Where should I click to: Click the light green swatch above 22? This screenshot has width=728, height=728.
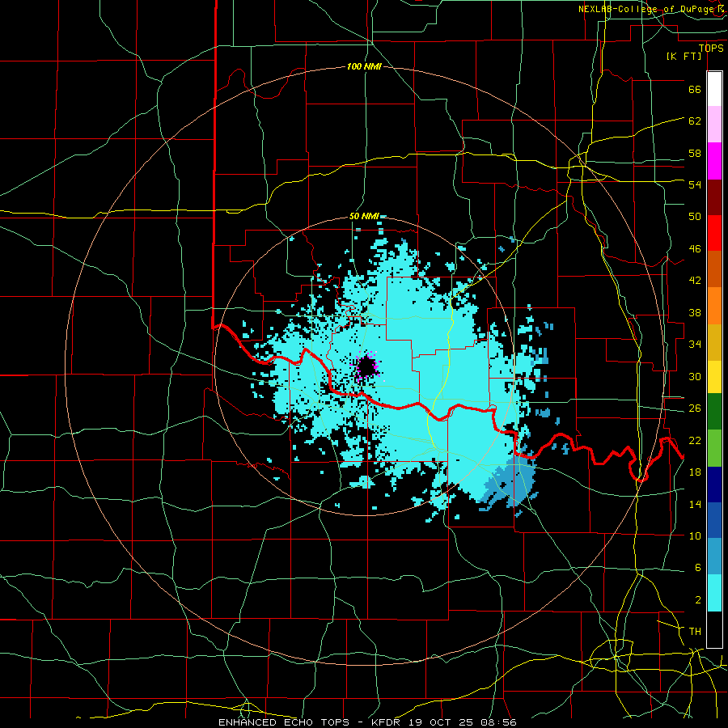[714, 447]
